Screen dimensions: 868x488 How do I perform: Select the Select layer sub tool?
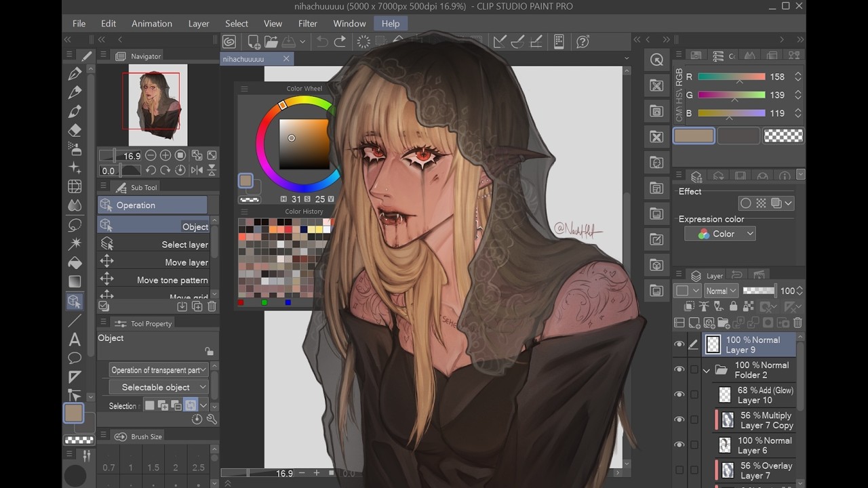154,245
